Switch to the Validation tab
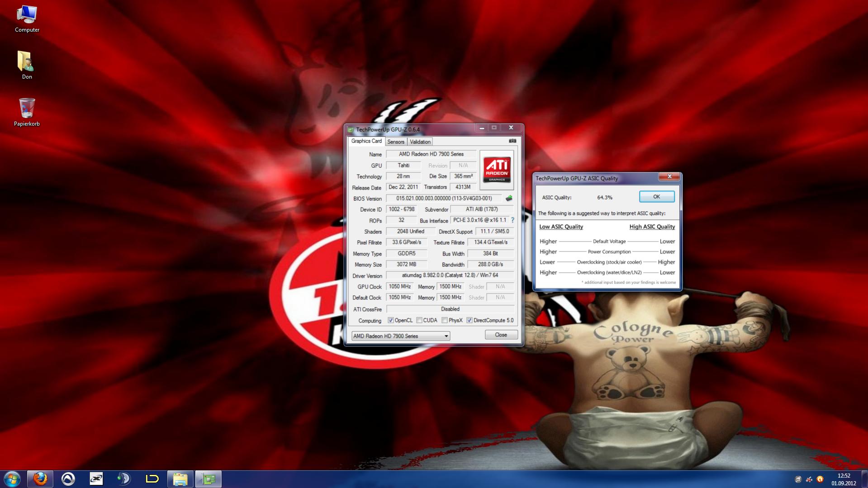Image resolution: width=868 pixels, height=488 pixels. [x=420, y=142]
